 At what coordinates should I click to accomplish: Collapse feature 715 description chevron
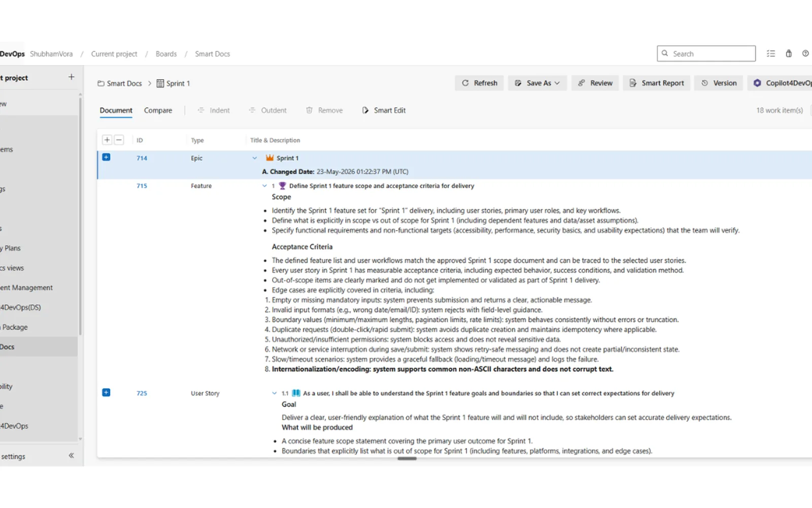coord(264,186)
